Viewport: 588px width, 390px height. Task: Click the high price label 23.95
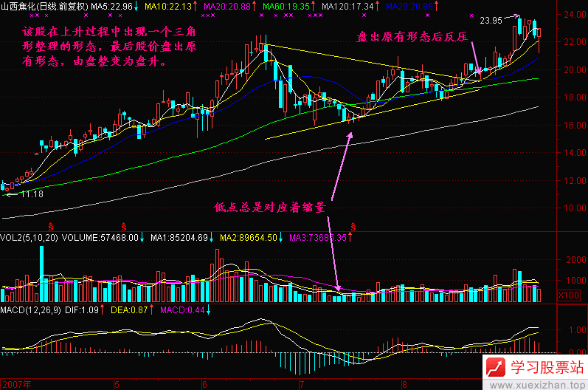(x=491, y=21)
